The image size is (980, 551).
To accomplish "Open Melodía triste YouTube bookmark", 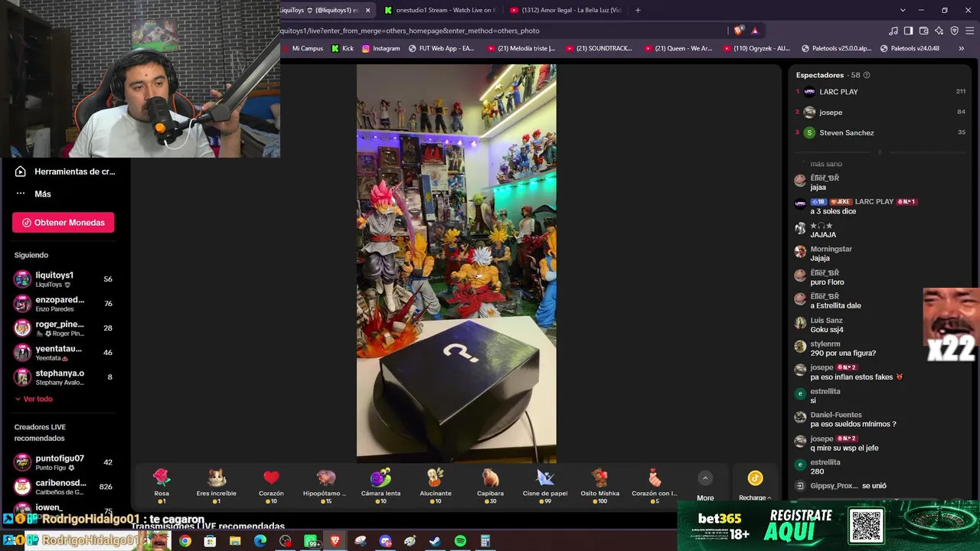I will (521, 48).
